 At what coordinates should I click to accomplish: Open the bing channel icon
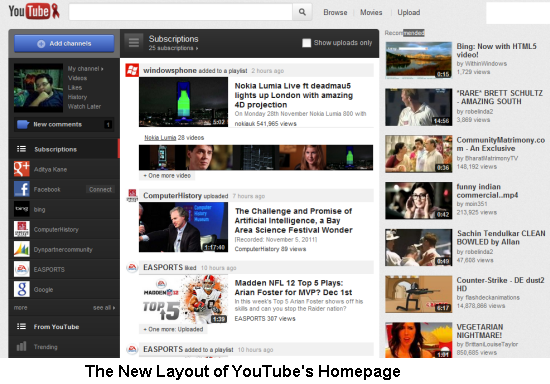[x=22, y=209]
